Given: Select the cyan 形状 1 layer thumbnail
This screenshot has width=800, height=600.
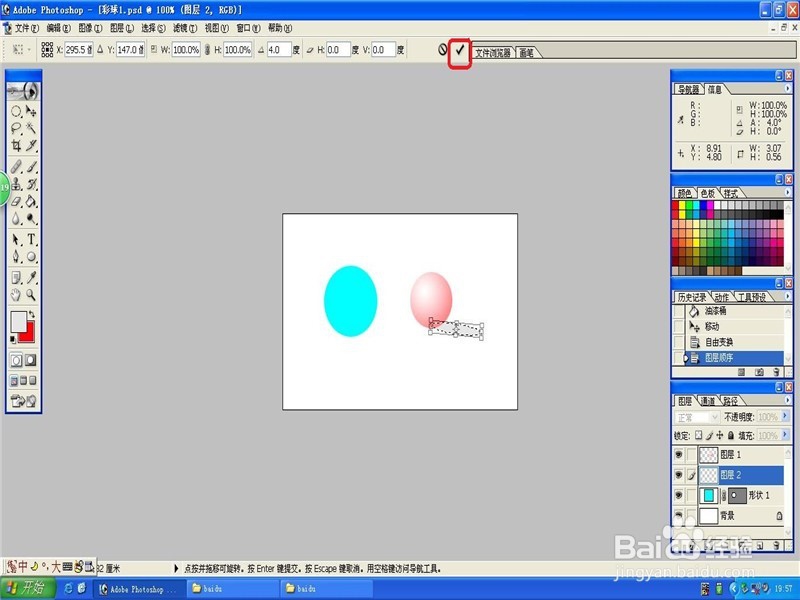Looking at the screenshot, I should click(x=708, y=495).
